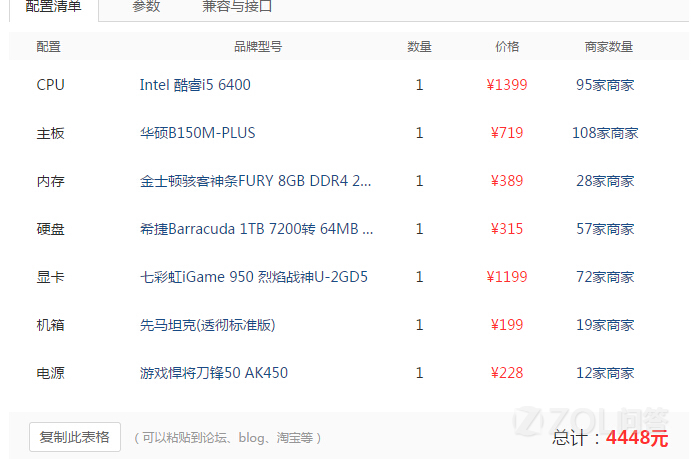The height and width of the screenshot is (459, 691).
Task: Click the 价格 column header
Action: (507, 46)
